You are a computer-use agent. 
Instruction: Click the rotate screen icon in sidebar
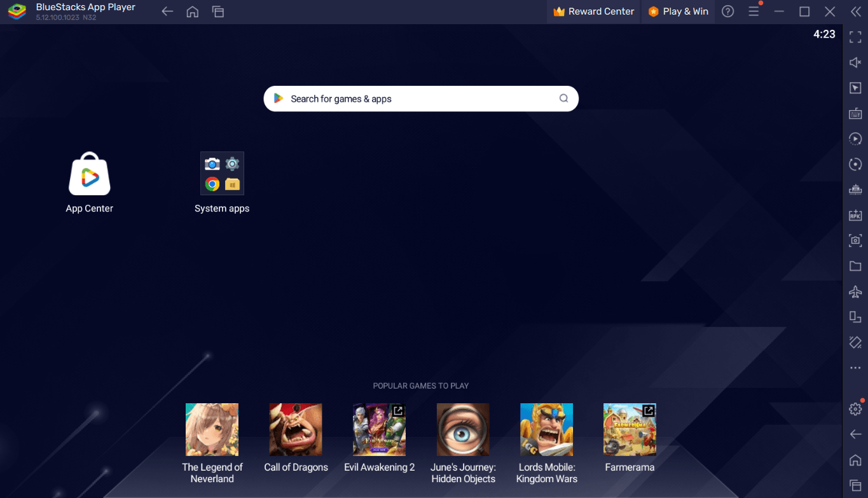pyautogui.click(x=855, y=317)
